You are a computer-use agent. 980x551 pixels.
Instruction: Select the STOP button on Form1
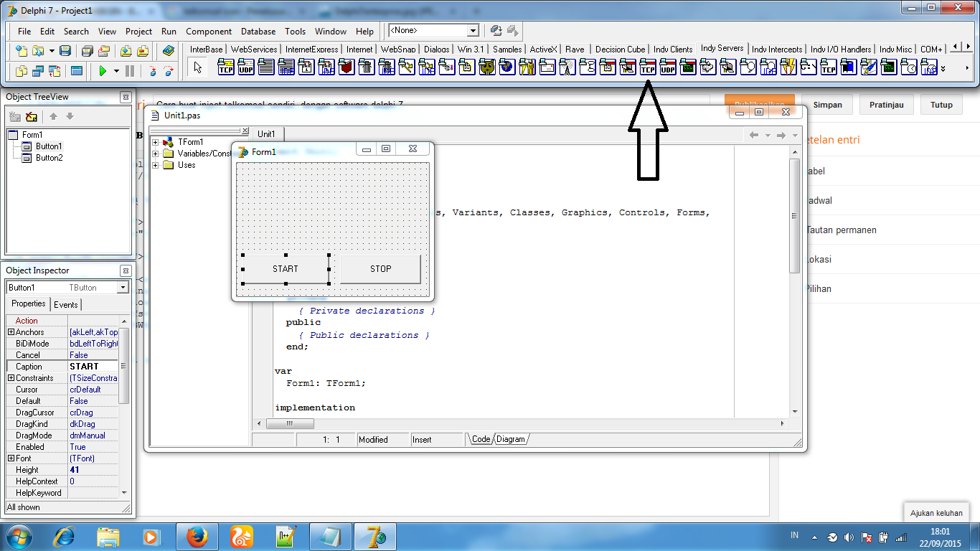380,269
